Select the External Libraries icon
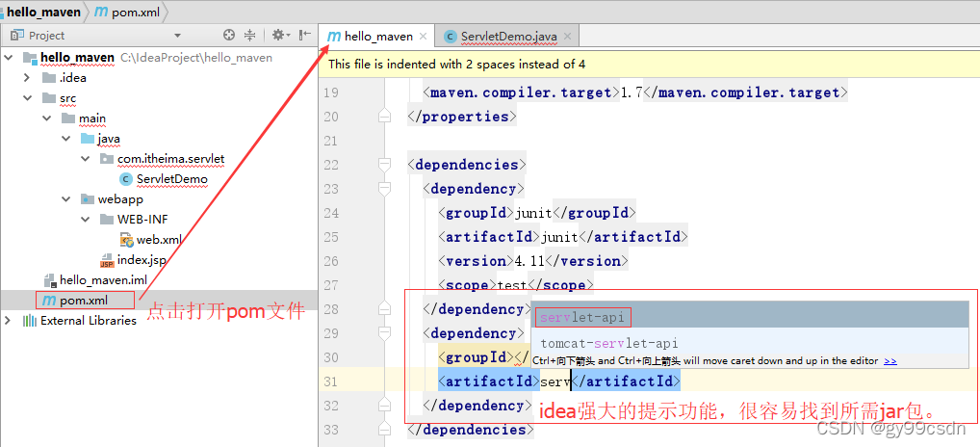Image resolution: width=980 pixels, height=447 pixels. pos(30,320)
